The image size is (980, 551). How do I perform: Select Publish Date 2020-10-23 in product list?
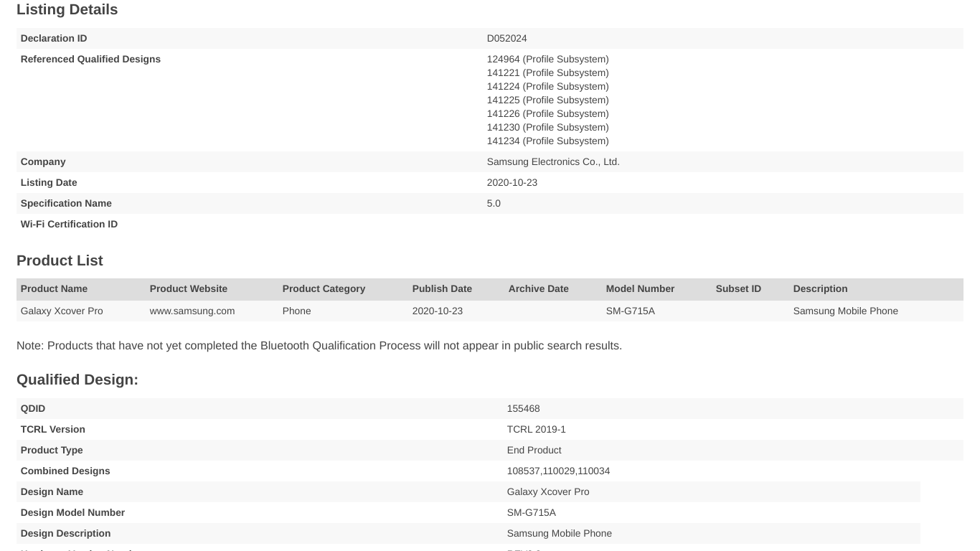(x=438, y=311)
